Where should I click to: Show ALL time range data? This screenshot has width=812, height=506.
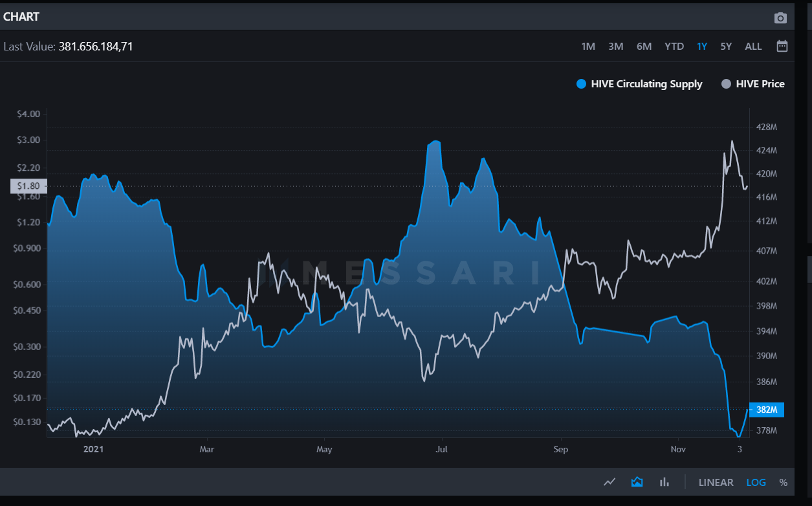[x=753, y=47]
